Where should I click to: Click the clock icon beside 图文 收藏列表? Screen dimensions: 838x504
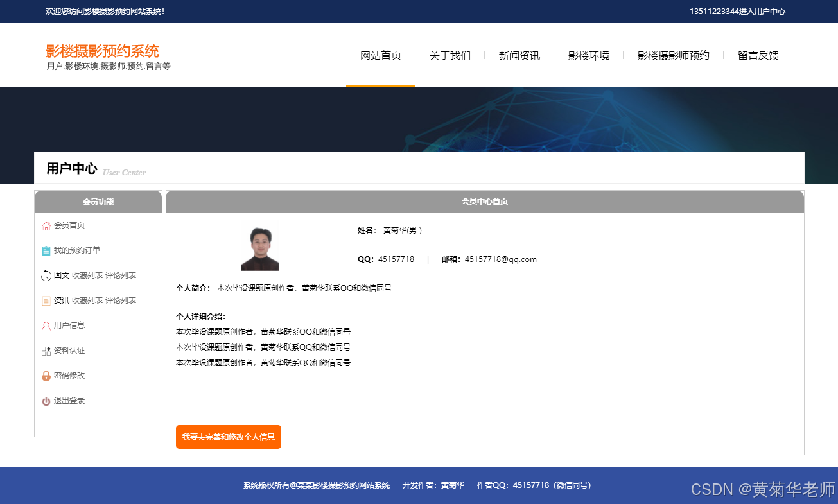45,275
